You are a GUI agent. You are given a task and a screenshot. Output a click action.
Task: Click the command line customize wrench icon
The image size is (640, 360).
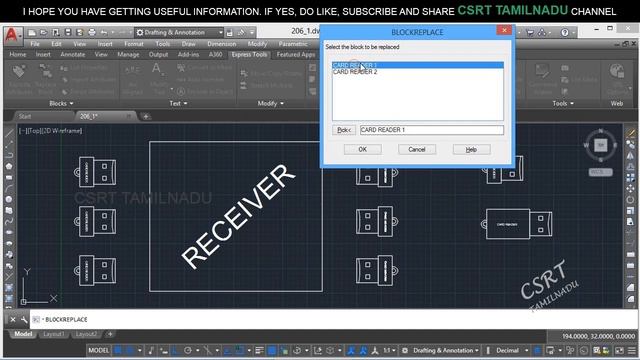point(24,320)
